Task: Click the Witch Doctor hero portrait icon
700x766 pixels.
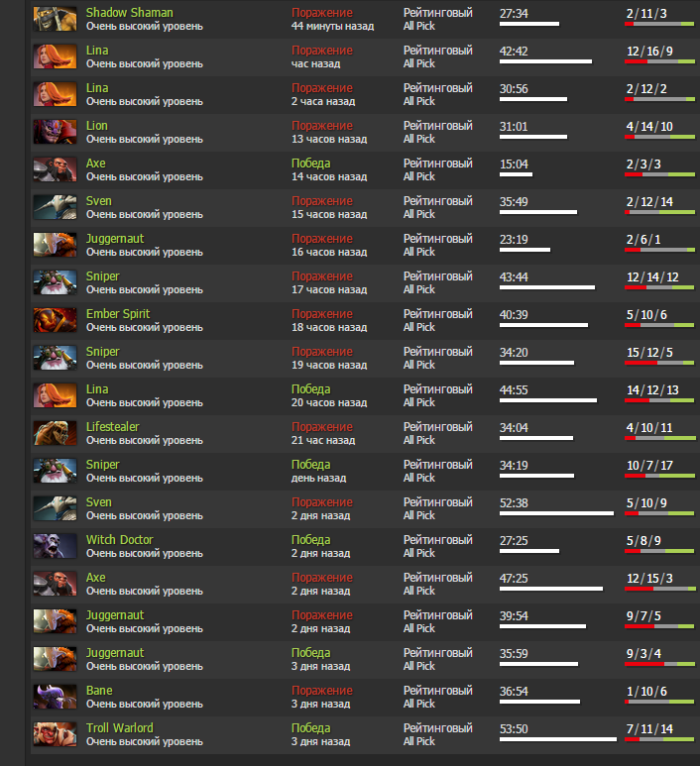Action: (x=56, y=545)
